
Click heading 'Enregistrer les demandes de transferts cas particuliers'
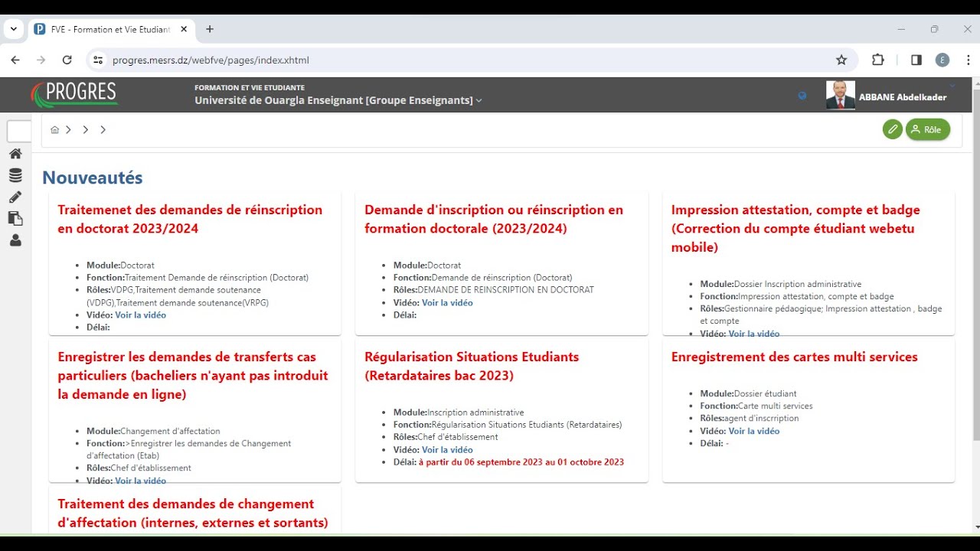(x=193, y=375)
